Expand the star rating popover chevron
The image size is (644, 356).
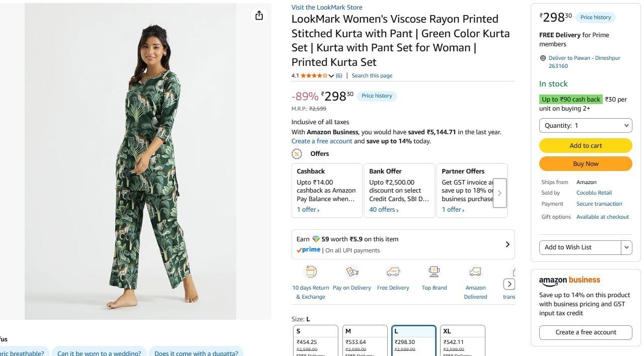tap(331, 76)
